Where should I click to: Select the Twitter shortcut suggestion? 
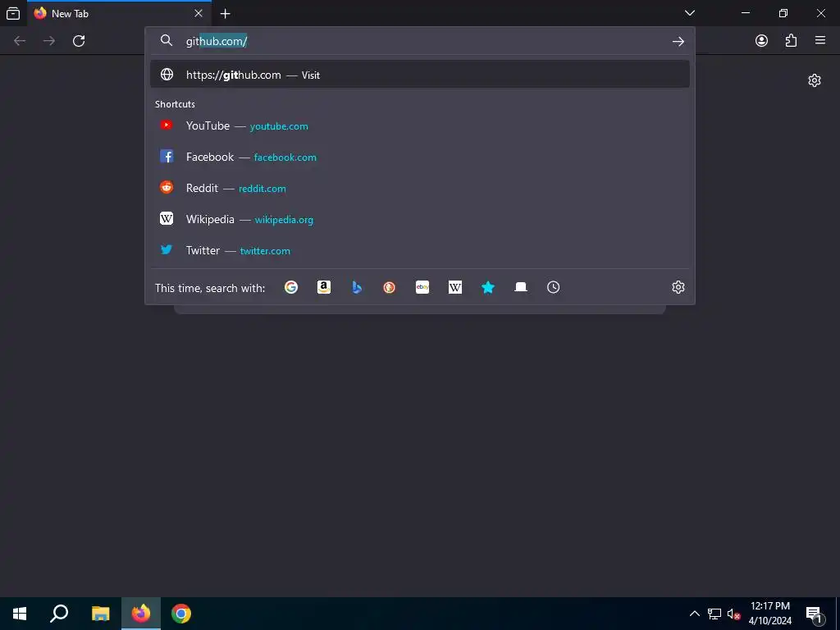coord(420,250)
